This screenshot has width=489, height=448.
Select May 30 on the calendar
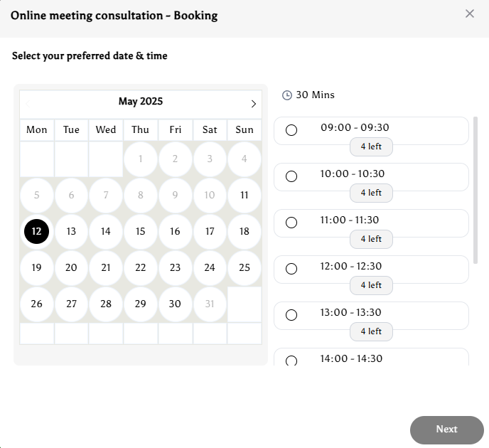click(x=175, y=304)
